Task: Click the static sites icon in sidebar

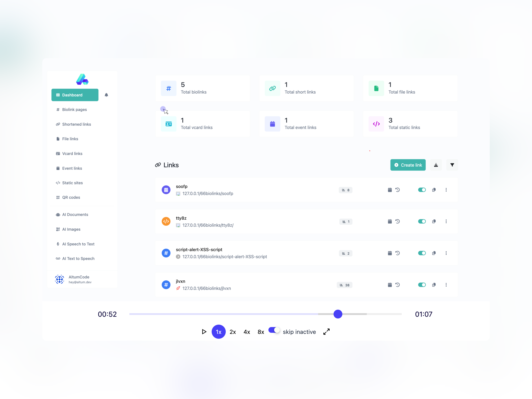Action: pos(58,183)
